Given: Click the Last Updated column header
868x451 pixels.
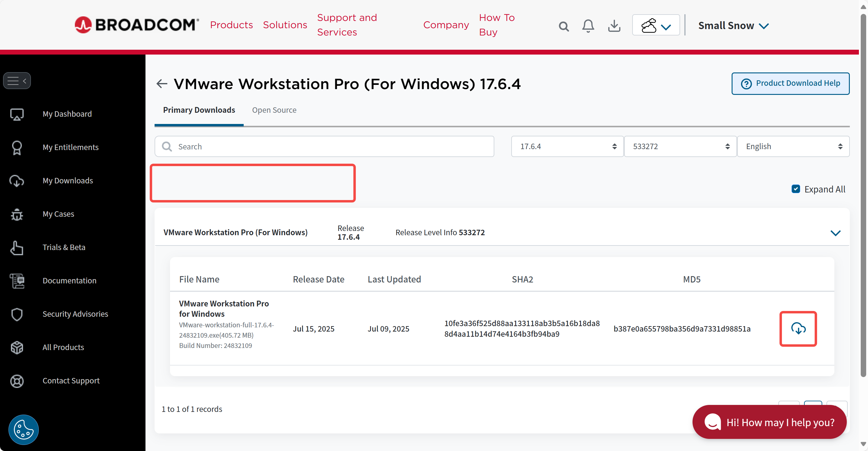Looking at the screenshot, I should coord(394,279).
